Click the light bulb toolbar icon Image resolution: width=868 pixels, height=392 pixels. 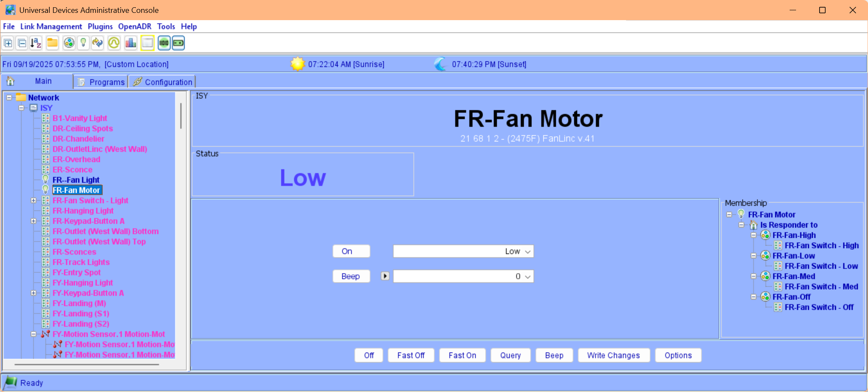pyautogui.click(x=84, y=43)
